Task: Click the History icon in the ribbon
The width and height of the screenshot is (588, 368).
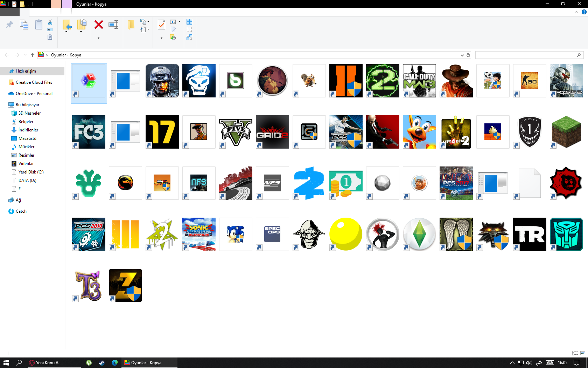Action: [173, 38]
